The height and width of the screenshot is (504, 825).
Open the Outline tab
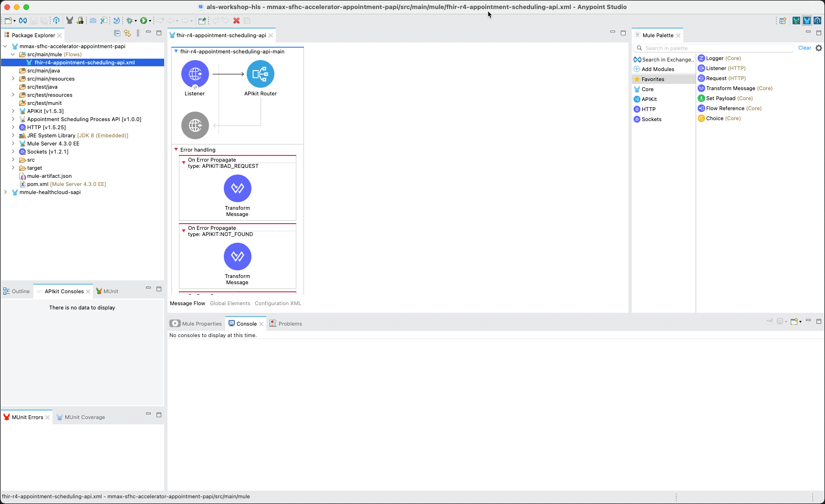[x=17, y=291]
